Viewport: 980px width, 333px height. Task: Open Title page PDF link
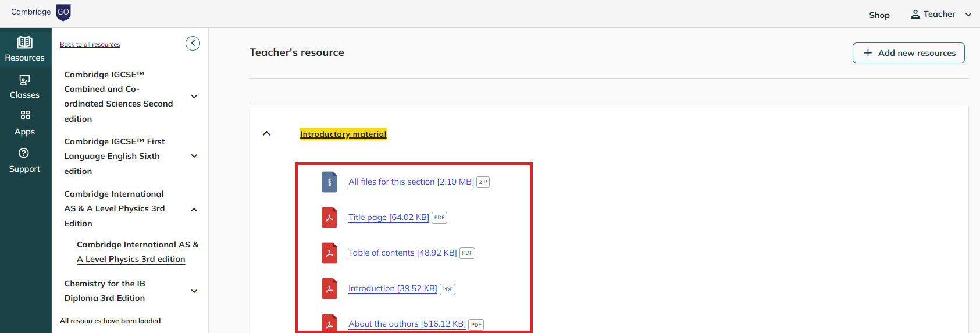(x=389, y=217)
